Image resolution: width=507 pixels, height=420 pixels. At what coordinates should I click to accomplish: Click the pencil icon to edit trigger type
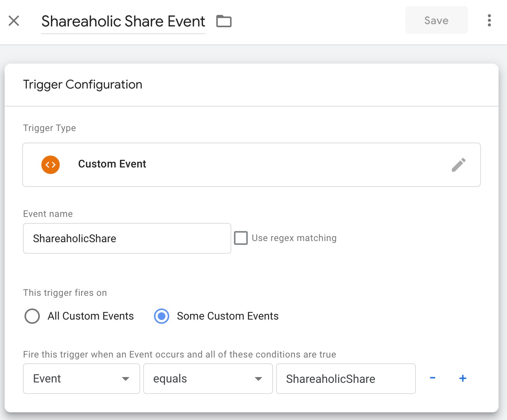tap(458, 165)
